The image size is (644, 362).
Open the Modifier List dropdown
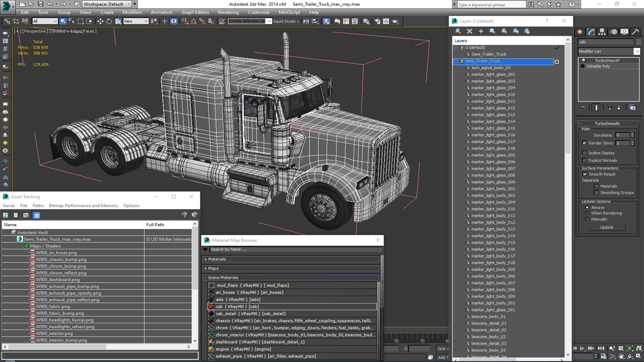click(x=637, y=51)
